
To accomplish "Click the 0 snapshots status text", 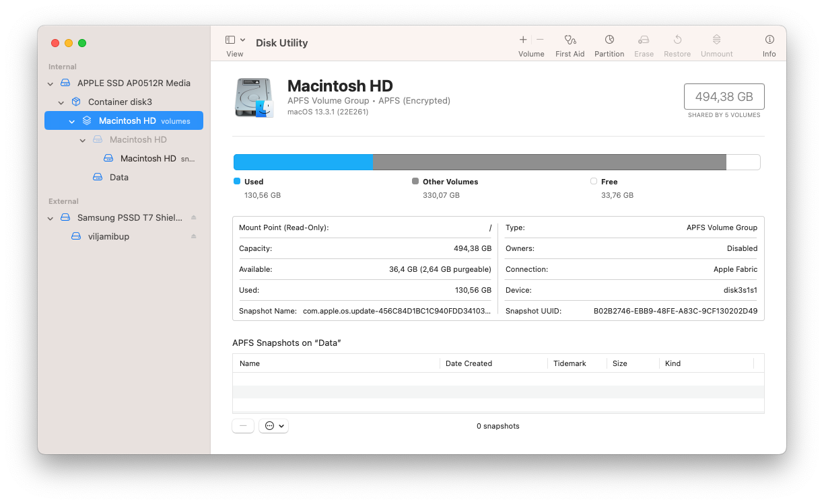I will click(x=498, y=427).
